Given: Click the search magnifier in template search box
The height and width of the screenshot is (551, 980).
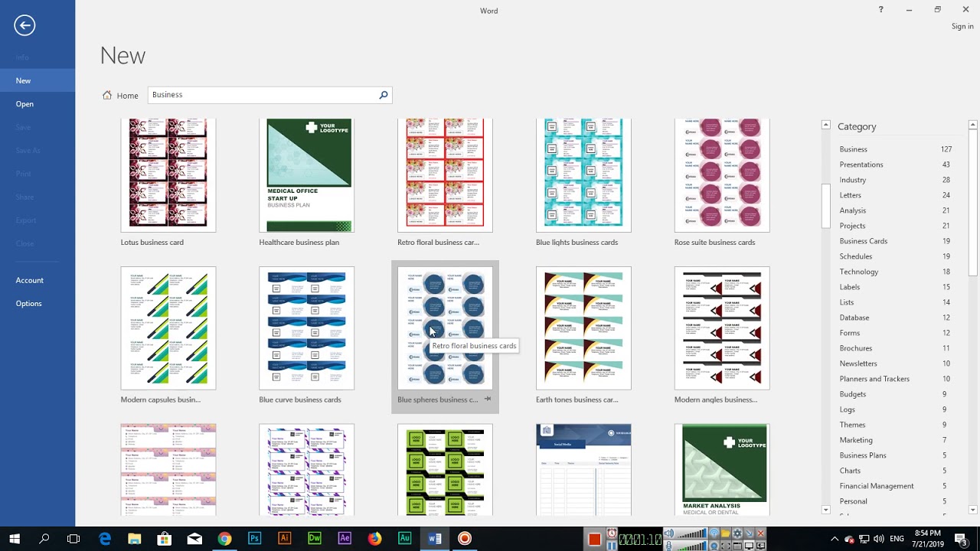Looking at the screenshot, I should coord(384,95).
